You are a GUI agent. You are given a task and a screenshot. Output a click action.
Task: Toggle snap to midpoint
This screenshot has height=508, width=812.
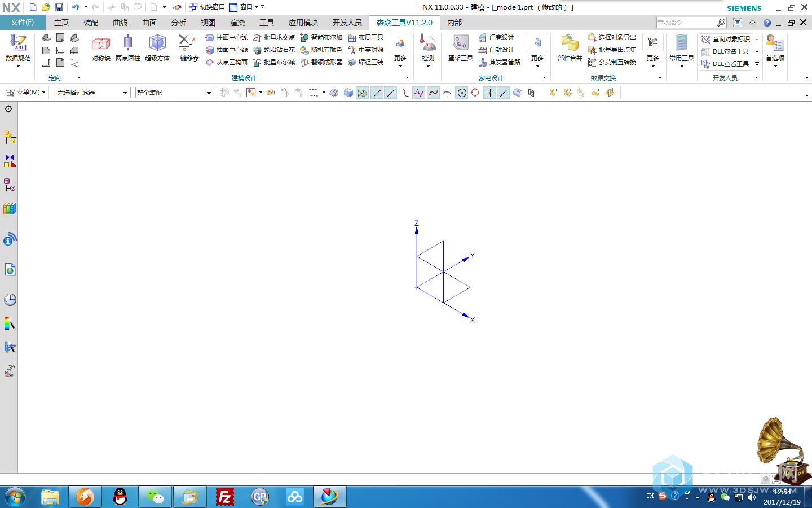390,93
